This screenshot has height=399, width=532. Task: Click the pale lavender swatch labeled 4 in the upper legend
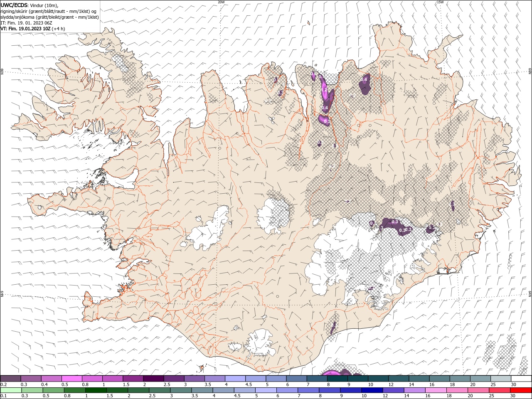[x=235, y=379]
